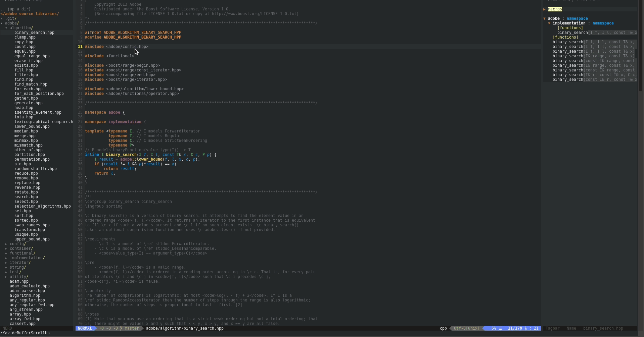Open clamp.hpp in the file tree
This screenshot has width=644, height=337.
[25, 37]
